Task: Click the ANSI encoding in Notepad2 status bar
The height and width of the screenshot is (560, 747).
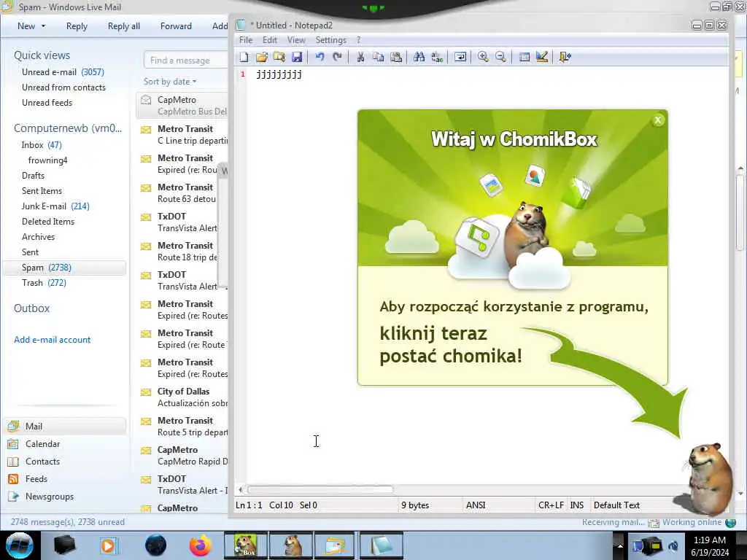Action: pyautogui.click(x=476, y=505)
